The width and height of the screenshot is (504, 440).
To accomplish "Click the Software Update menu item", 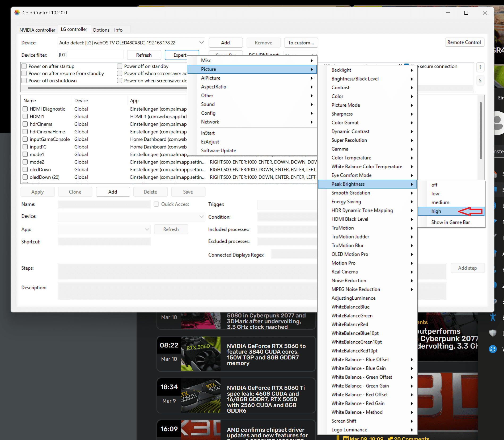I will (x=252, y=150).
